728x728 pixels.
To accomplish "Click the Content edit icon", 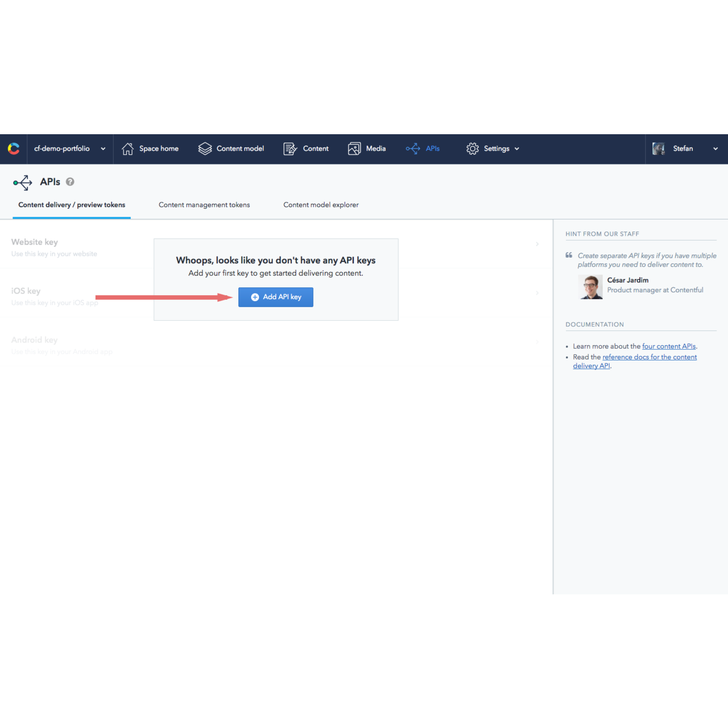I will 290,149.
